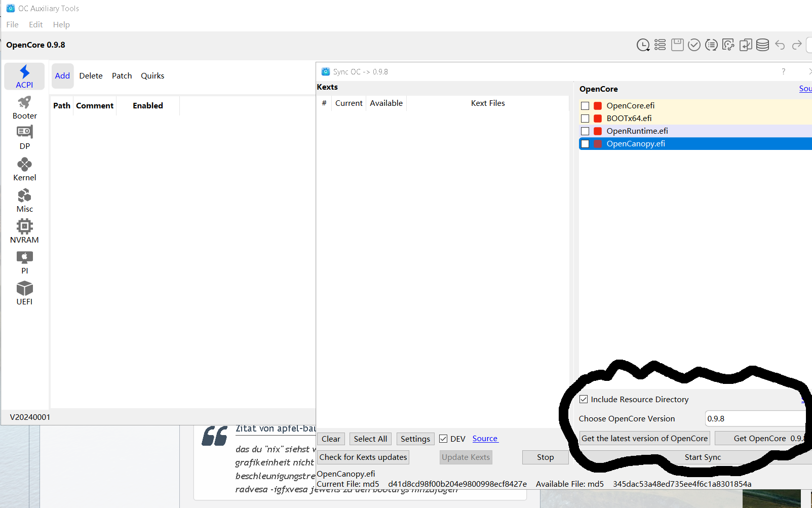Click the disk with link toolbar icon

pos(728,45)
